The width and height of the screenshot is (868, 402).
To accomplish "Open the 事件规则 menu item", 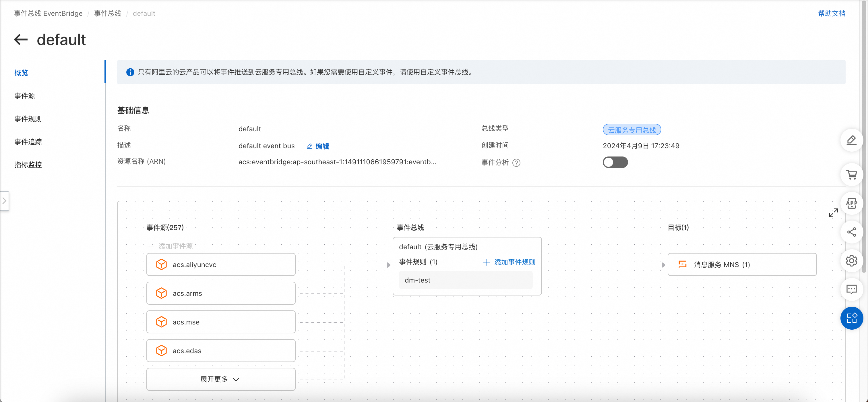I will click(28, 119).
